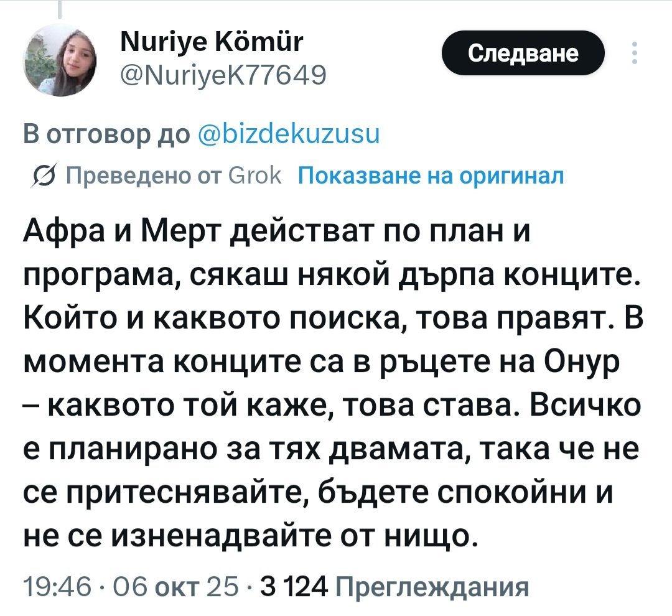Click the 3 124 view count number

(x=294, y=587)
